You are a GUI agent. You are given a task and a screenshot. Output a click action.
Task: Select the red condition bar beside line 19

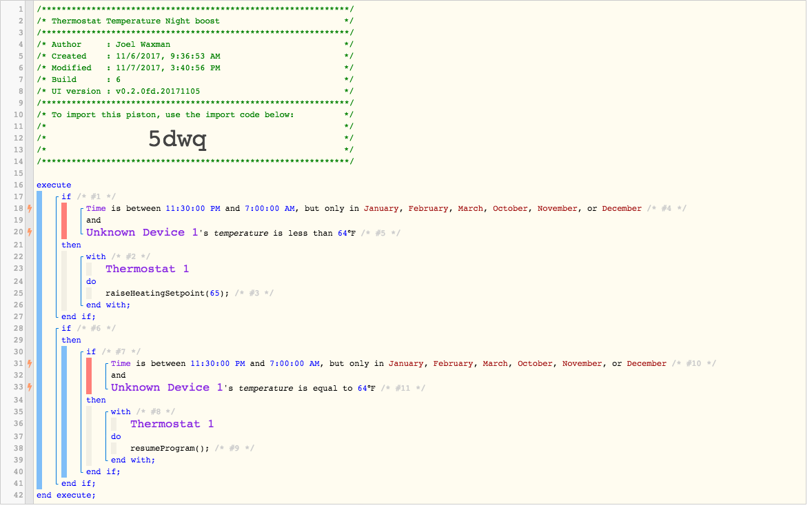[x=64, y=221]
